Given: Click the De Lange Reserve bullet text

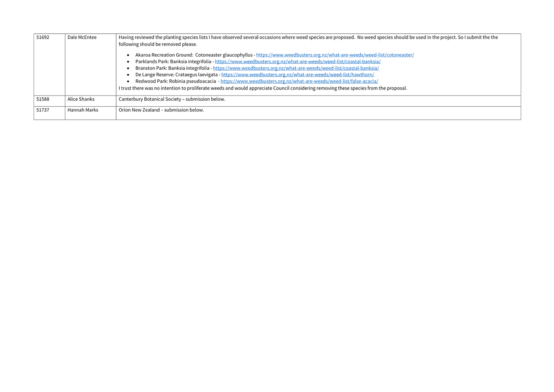Looking at the screenshot, I should click(176, 75).
